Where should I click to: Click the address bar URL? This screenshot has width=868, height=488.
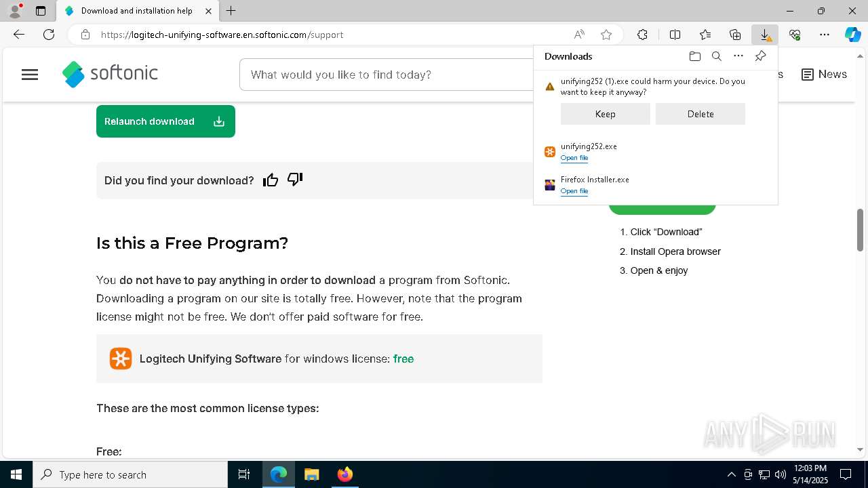[222, 35]
